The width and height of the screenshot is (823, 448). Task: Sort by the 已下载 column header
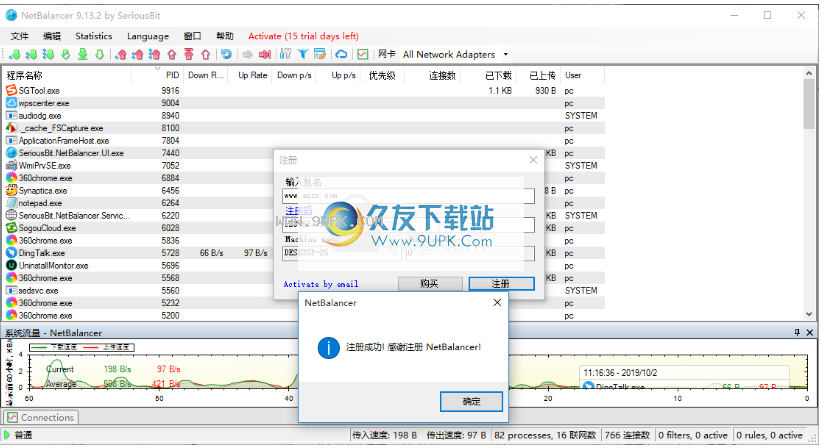coord(490,76)
